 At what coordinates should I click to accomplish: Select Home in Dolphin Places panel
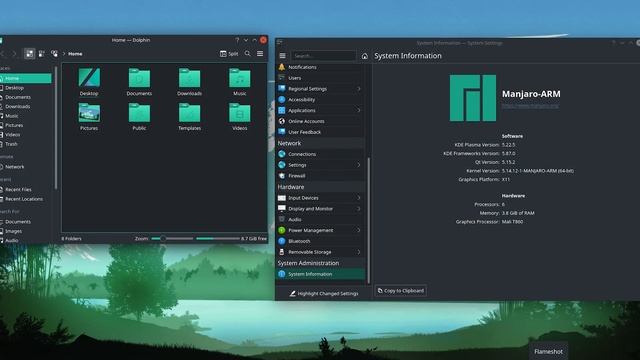click(26, 78)
